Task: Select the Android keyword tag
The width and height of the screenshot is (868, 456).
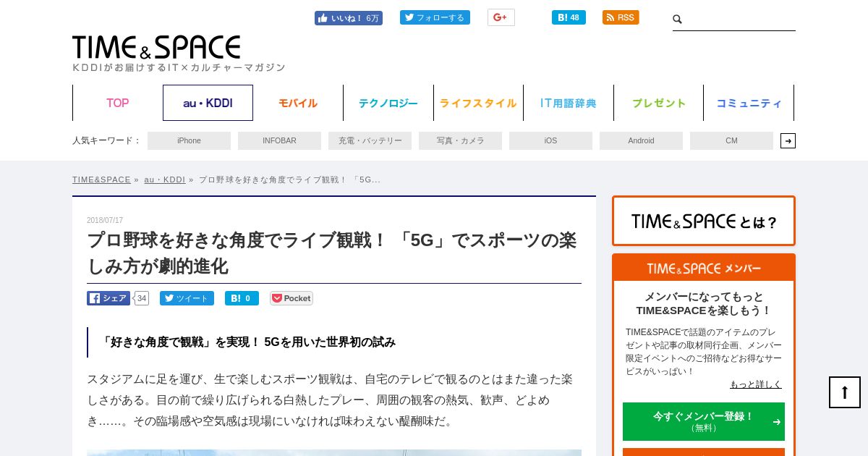Action: click(641, 140)
